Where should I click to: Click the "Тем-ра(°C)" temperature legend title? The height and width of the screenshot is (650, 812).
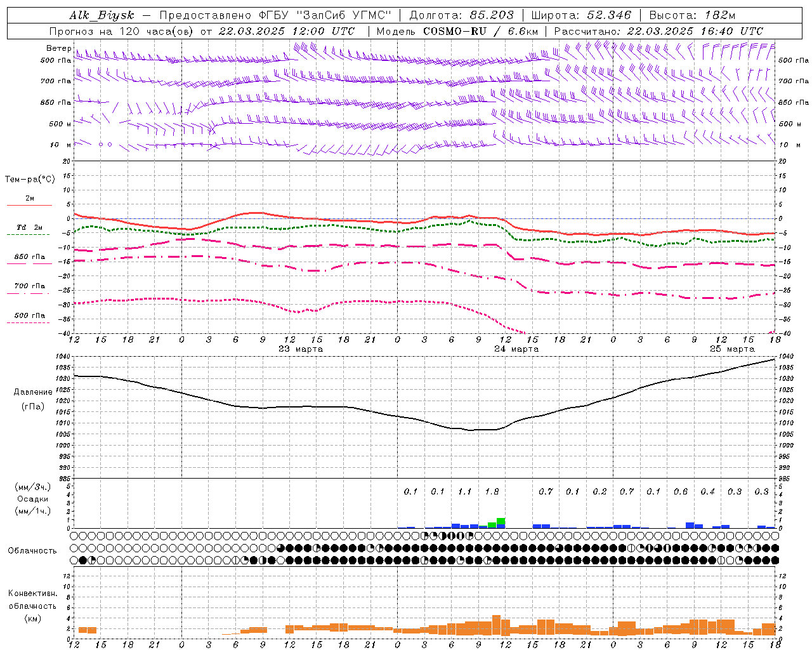[x=30, y=180]
